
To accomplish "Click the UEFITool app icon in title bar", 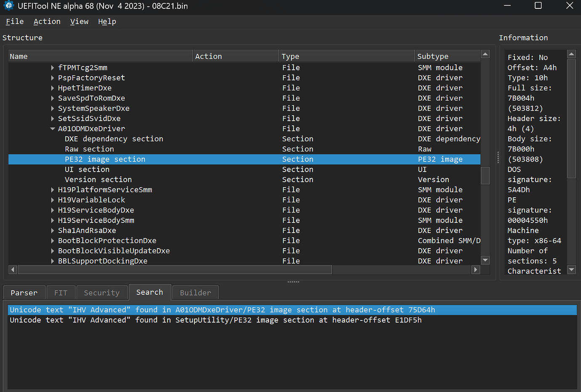I will tap(8, 6).
